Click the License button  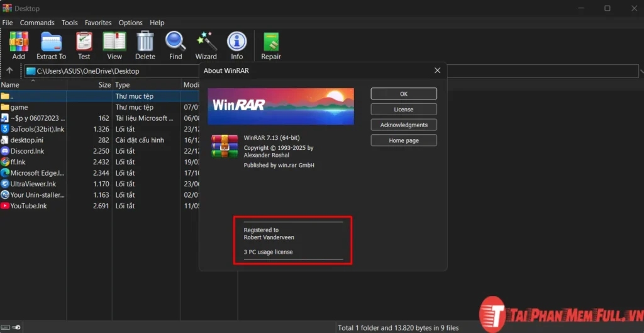[404, 110]
